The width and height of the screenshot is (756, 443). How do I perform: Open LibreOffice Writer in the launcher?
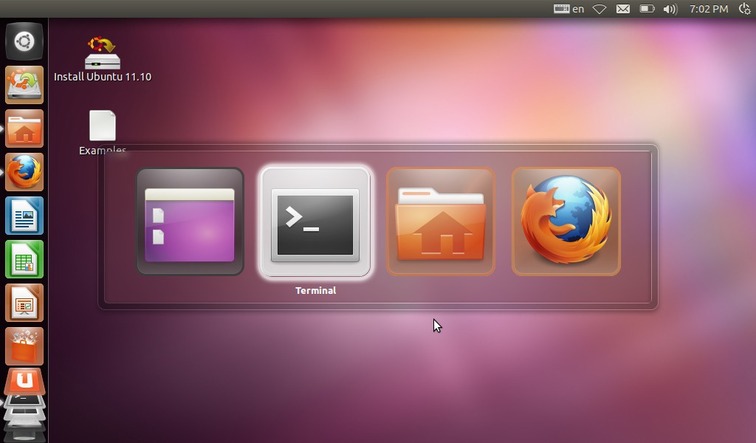pos(24,215)
